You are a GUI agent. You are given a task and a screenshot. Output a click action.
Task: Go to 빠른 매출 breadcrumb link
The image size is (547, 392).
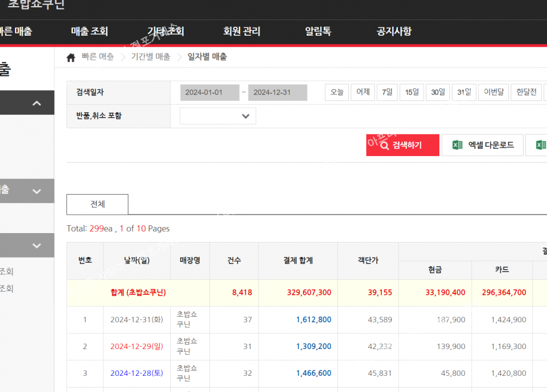98,57
